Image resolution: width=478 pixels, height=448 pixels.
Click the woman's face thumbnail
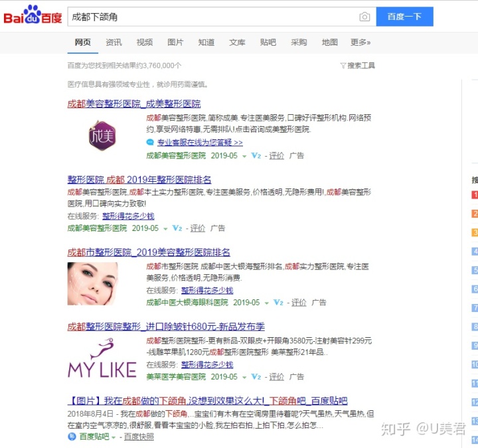[93, 284]
